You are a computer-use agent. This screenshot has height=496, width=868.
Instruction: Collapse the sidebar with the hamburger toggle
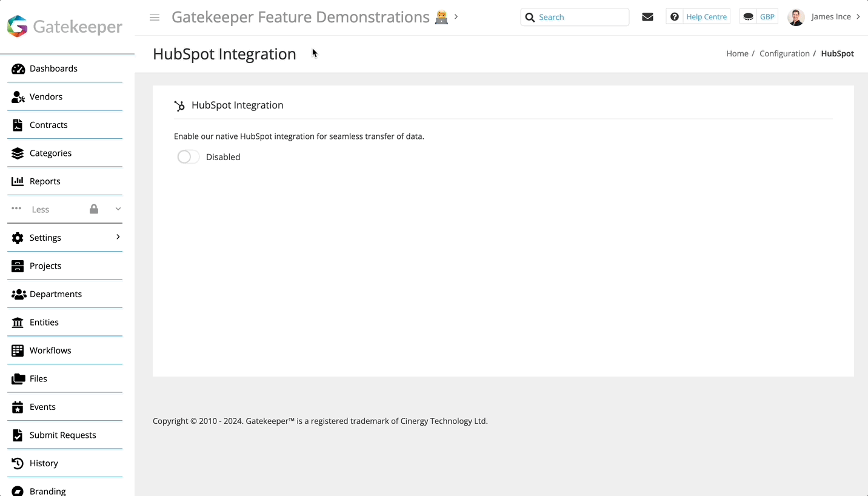(155, 17)
